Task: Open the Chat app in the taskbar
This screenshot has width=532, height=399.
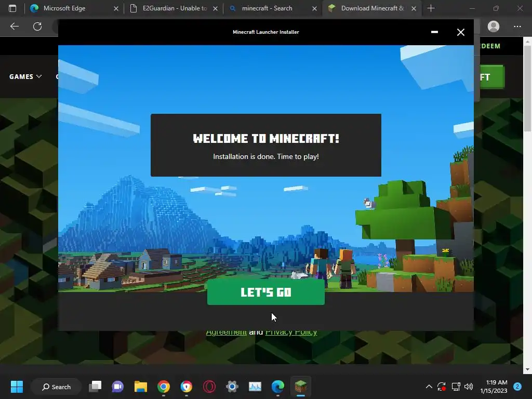Action: [x=117, y=387]
